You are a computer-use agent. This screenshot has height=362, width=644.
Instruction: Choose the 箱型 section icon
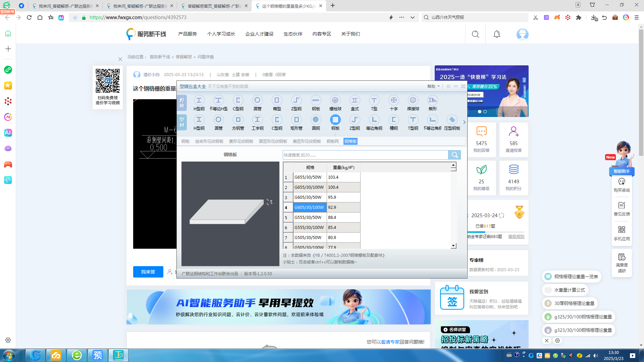pyautogui.click(x=277, y=103)
